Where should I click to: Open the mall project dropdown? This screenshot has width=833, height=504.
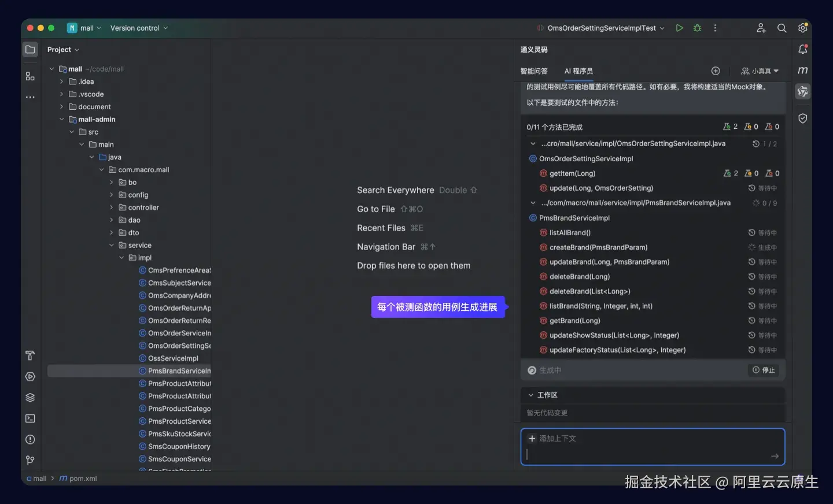(84, 28)
